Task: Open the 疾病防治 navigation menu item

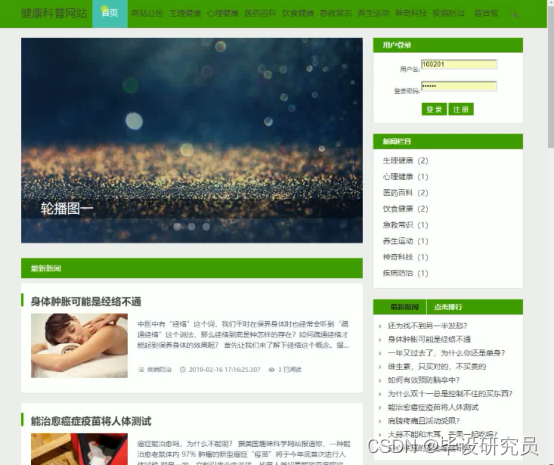Action: [x=448, y=13]
